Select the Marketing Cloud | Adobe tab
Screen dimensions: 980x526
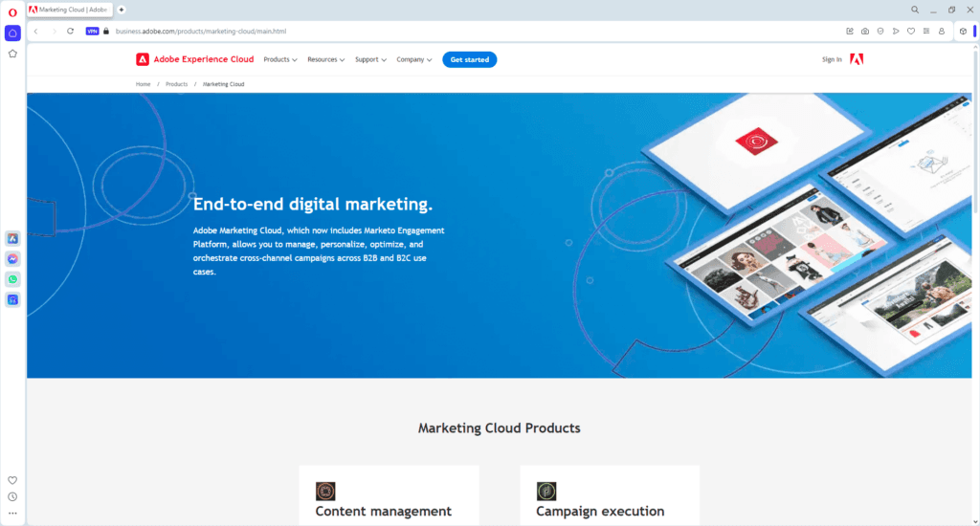(70, 10)
